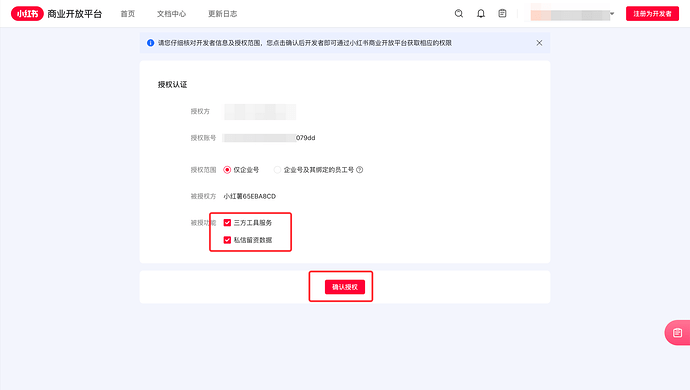
Task: Click the search magnifier icon in header
Action: point(459,14)
